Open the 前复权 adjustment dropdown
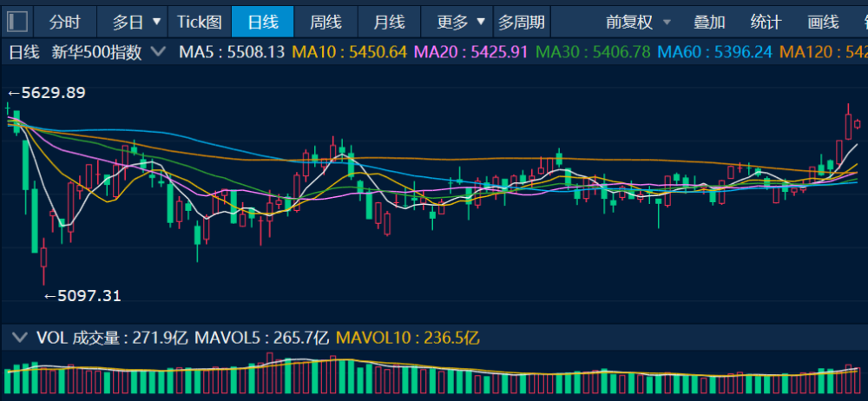 639,22
